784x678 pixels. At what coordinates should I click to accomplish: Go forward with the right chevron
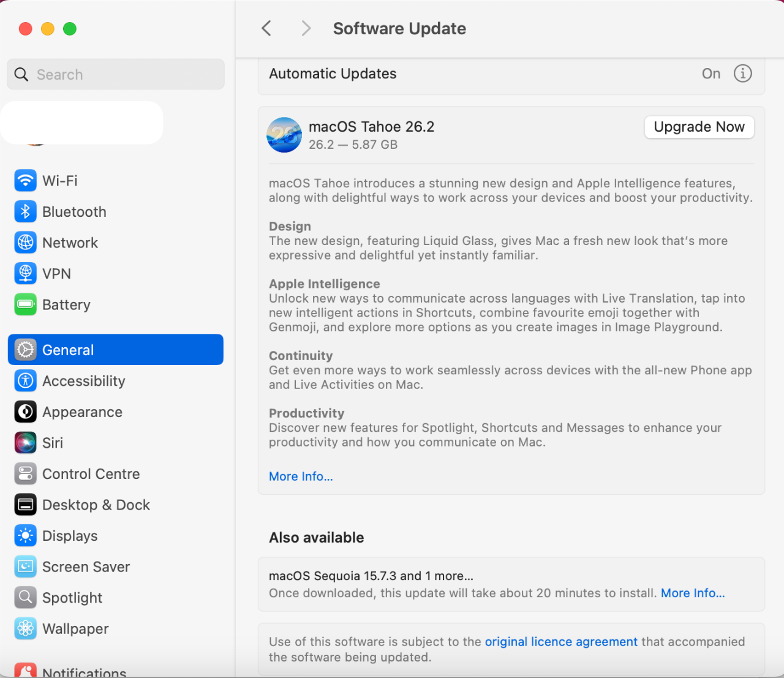306,28
